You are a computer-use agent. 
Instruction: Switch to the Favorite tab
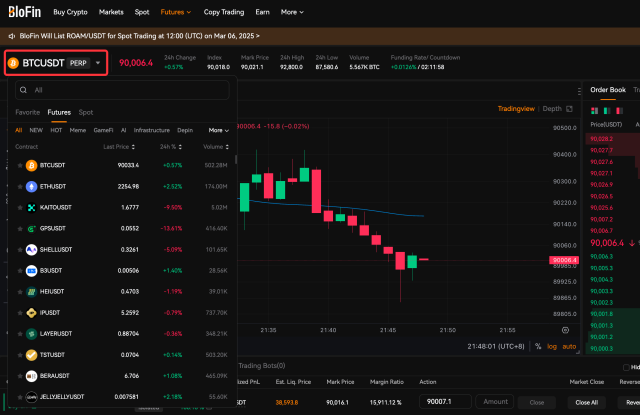coord(27,112)
